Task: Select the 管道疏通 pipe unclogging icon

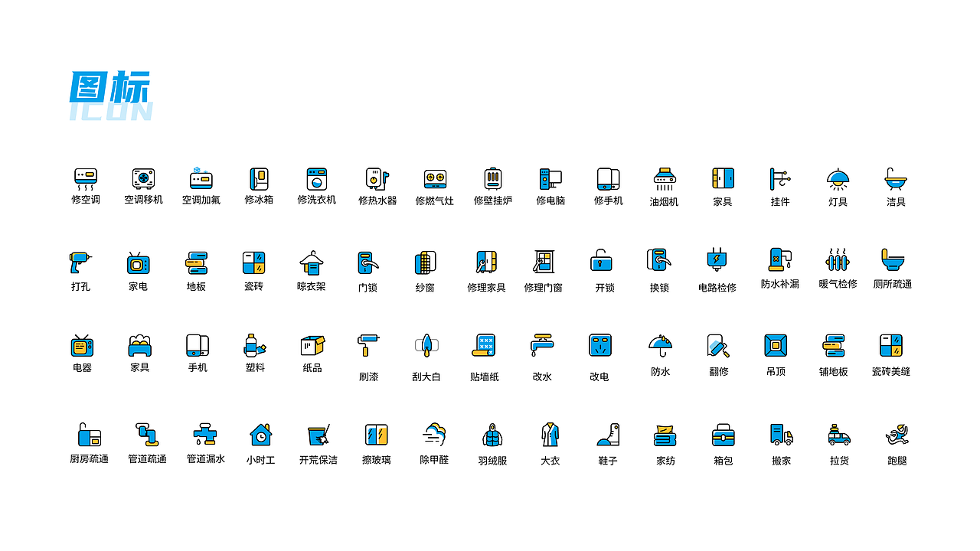Action: (x=147, y=435)
